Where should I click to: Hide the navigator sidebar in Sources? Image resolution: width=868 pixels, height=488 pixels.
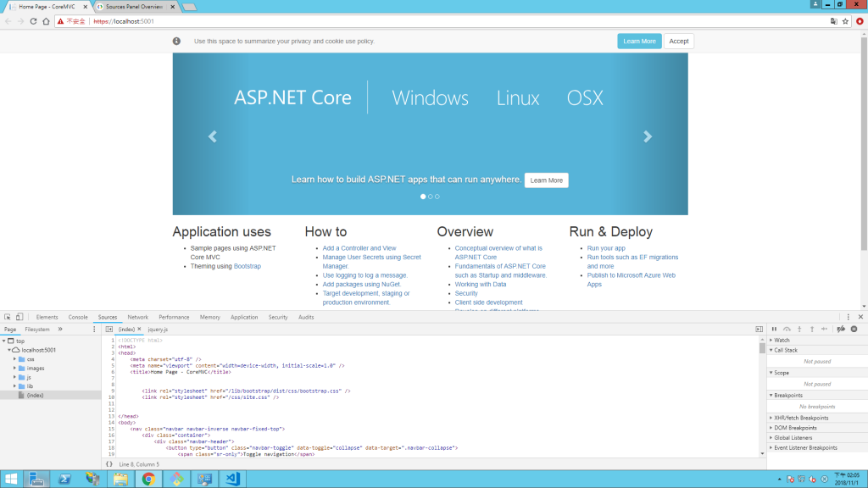(109, 330)
